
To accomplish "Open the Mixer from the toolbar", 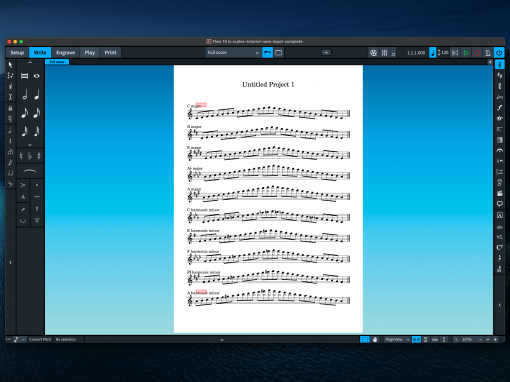I will [x=384, y=53].
